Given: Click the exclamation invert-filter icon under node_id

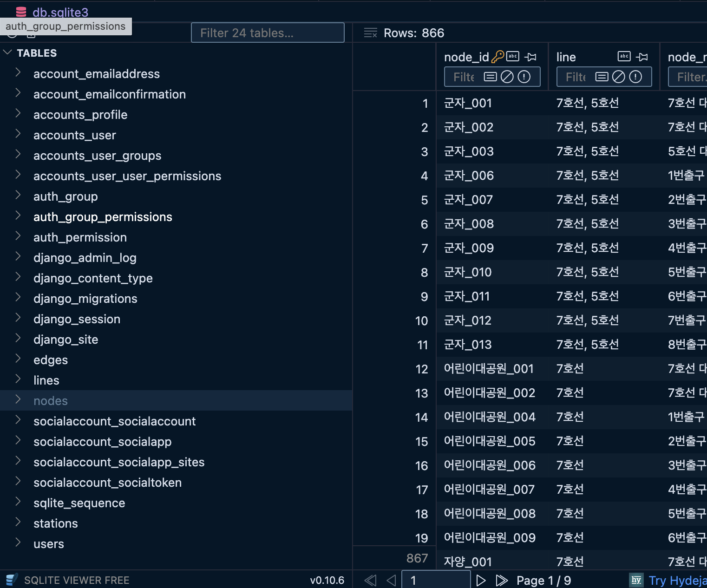Looking at the screenshot, I should point(524,77).
